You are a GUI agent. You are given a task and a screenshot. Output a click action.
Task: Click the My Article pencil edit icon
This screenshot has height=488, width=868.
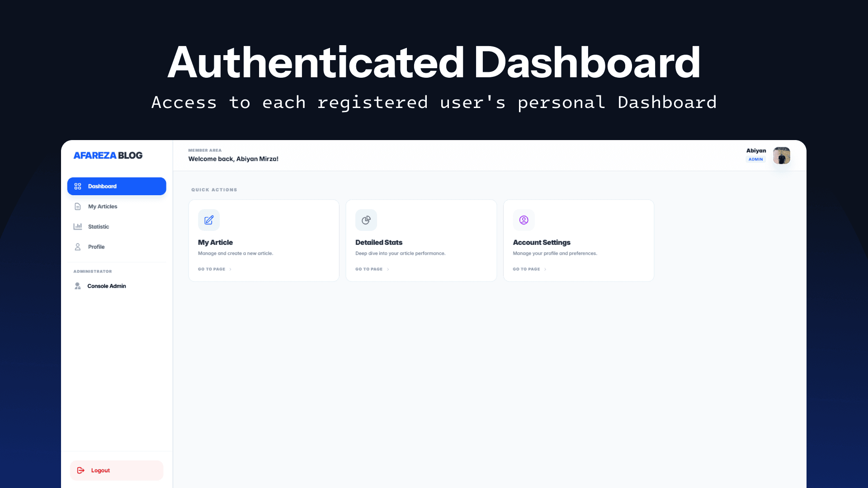(209, 220)
